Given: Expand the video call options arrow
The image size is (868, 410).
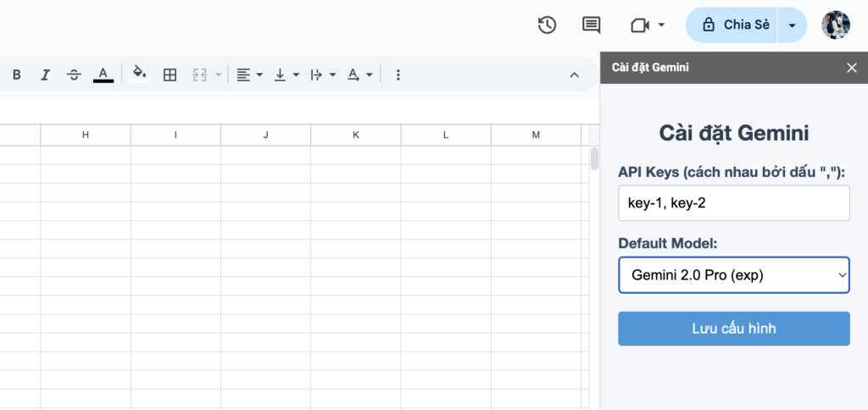Looking at the screenshot, I should pos(661,25).
